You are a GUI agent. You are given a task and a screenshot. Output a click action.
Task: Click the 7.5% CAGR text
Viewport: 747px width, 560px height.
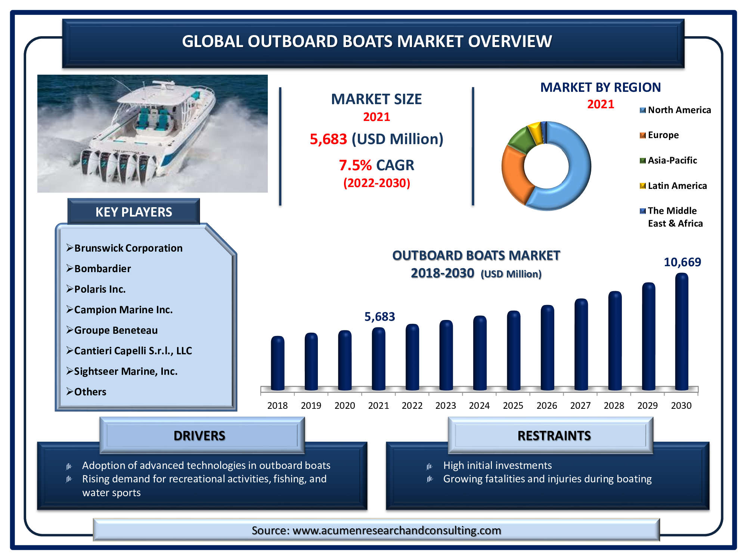[376, 165]
